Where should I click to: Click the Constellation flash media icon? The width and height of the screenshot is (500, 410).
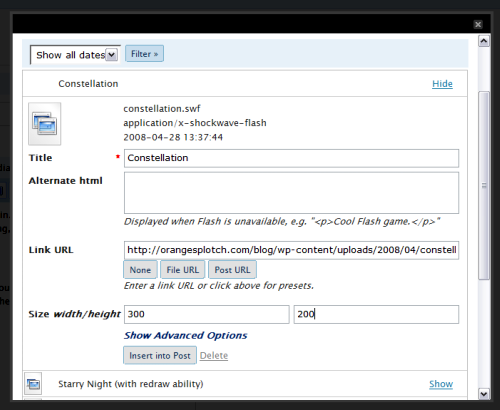[45, 124]
